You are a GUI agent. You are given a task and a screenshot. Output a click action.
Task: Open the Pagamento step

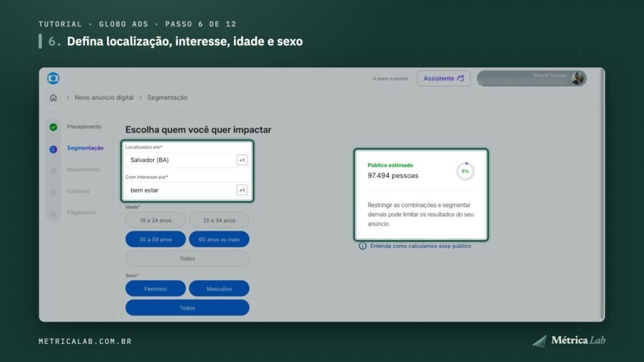[81, 212]
